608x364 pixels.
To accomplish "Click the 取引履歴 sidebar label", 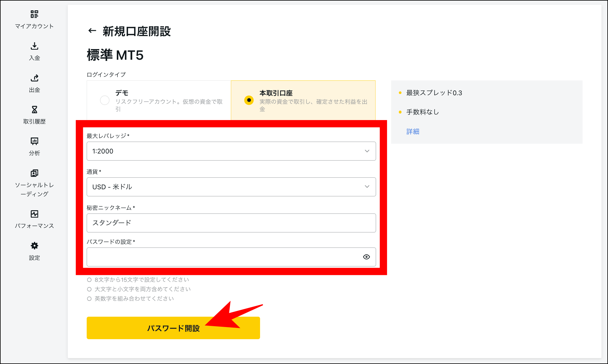I will pos(34,122).
